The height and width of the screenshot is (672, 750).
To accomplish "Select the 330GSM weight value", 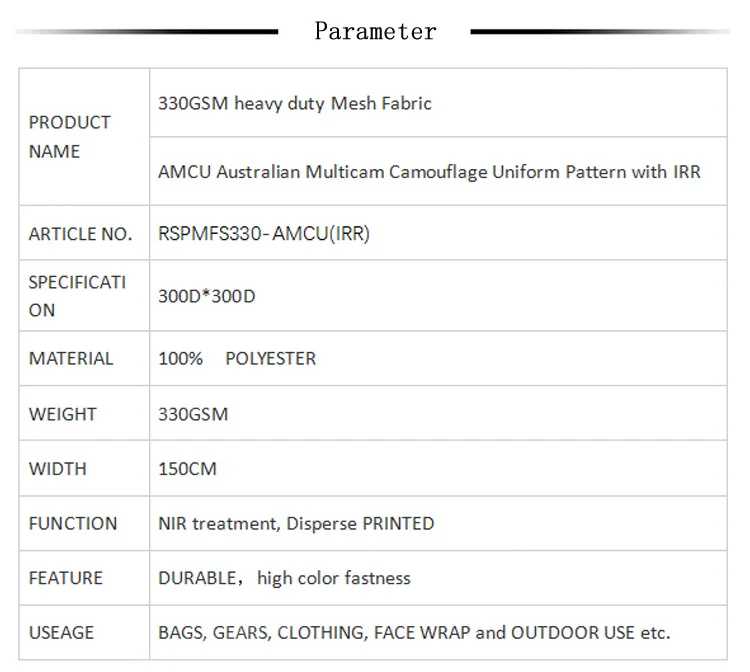I will pyautogui.click(x=193, y=414).
